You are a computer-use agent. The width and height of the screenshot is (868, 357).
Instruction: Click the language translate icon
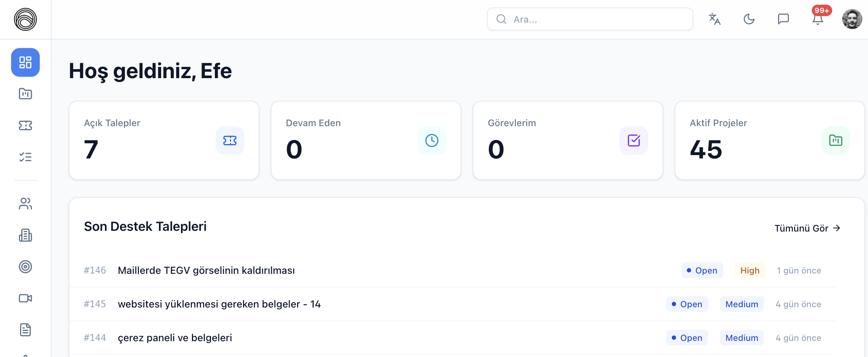point(715,19)
